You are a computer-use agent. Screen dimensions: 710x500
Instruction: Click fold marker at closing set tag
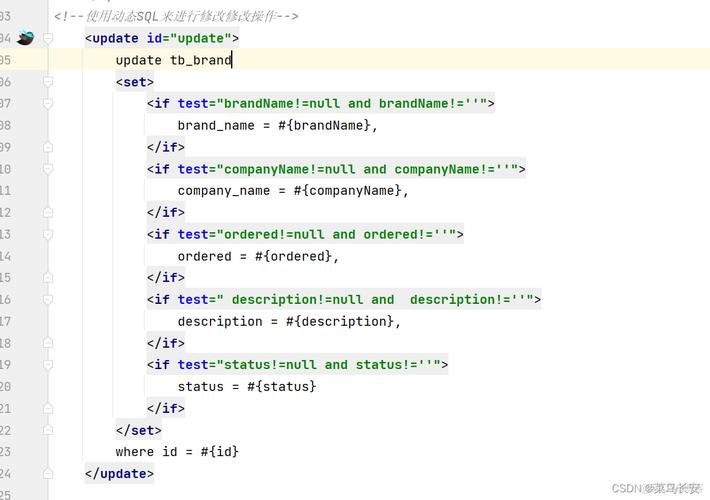pyautogui.click(x=48, y=430)
